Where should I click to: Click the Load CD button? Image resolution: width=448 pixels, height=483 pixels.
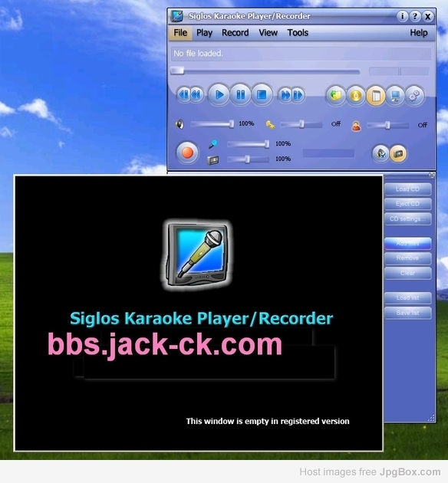coord(407,189)
